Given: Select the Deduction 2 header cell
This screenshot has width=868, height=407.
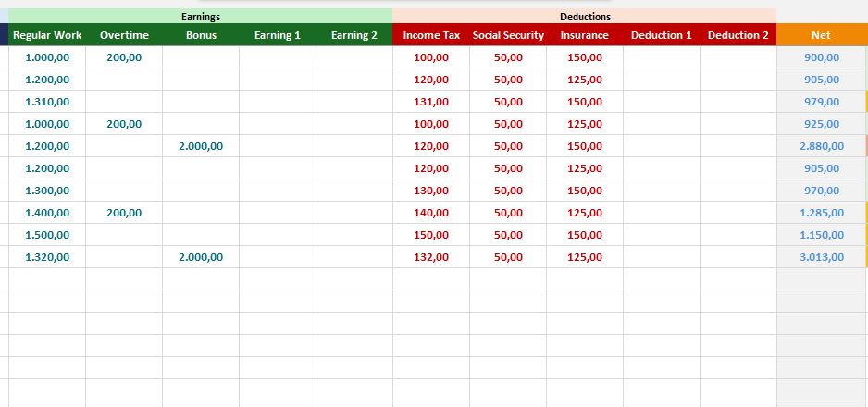Looking at the screenshot, I should tap(738, 35).
